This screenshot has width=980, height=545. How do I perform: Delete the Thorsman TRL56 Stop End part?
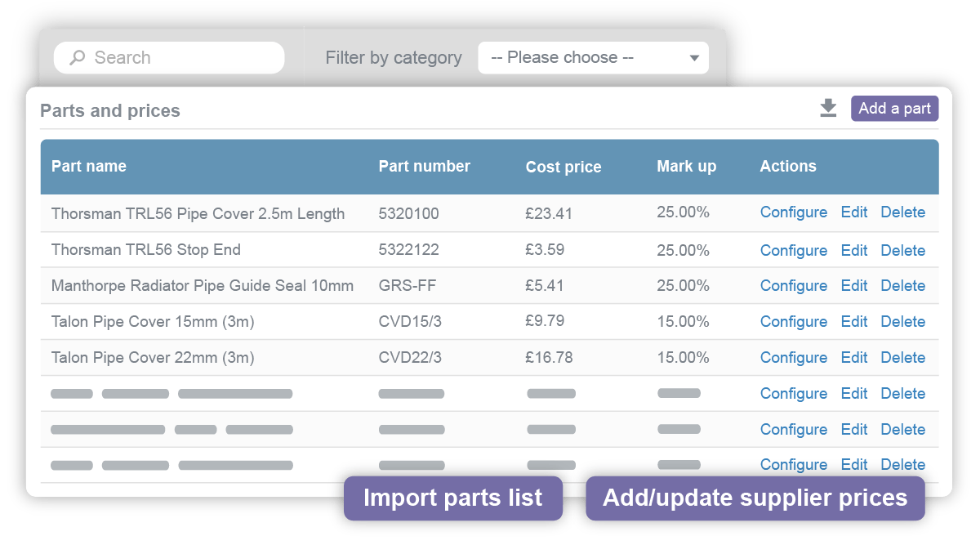(x=902, y=250)
